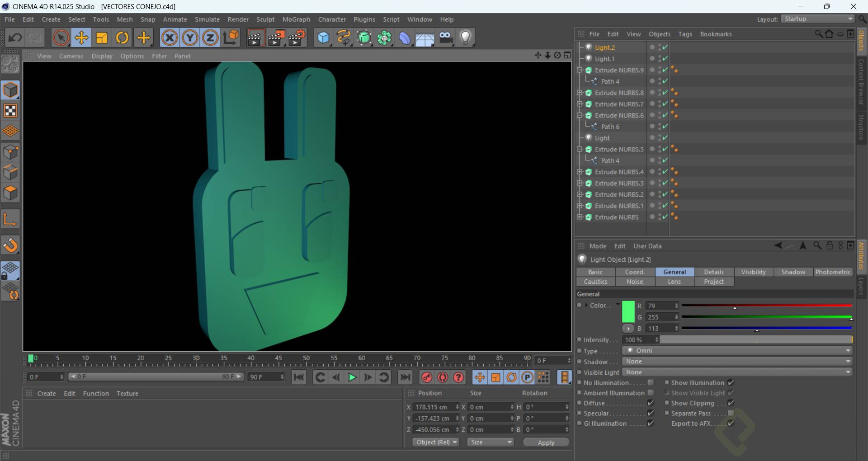Go to end of animation
868x461 pixels.
pos(405,377)
